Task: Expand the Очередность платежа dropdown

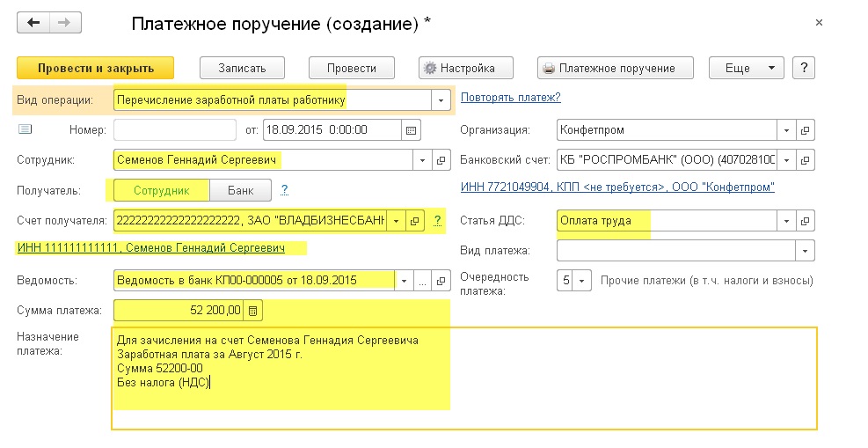Action: coord(582,281)
